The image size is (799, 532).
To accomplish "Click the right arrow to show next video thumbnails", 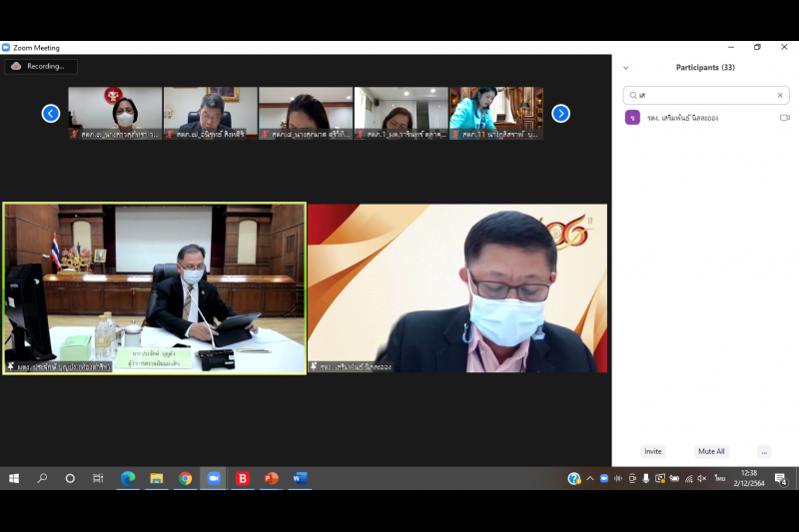I will [561, 113].
